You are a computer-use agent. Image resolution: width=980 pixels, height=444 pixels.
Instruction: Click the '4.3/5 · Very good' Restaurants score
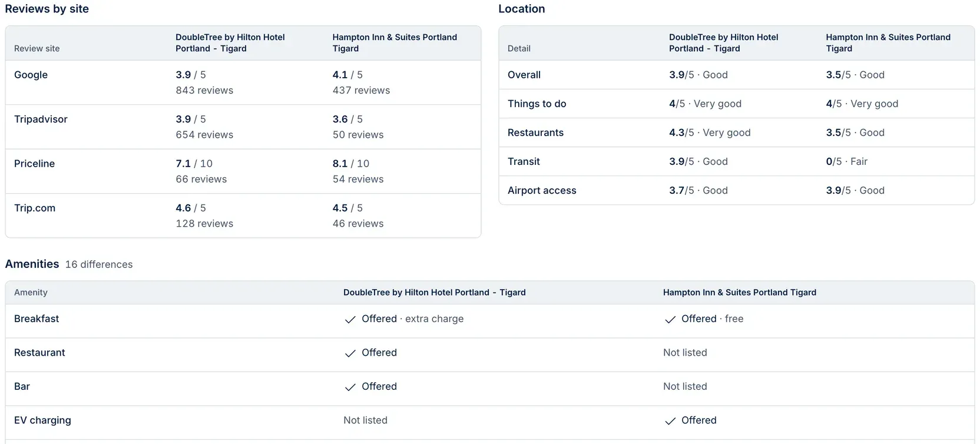(710, 132)
